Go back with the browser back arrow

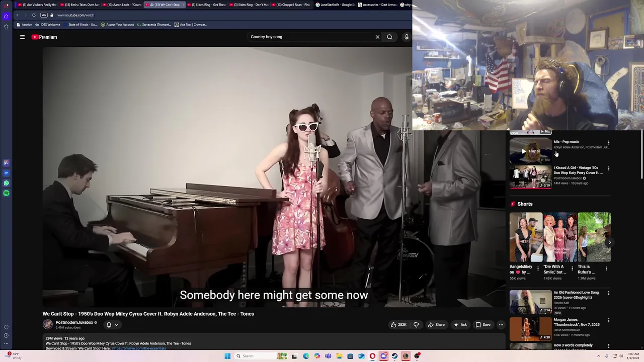(x=17, y=15)
